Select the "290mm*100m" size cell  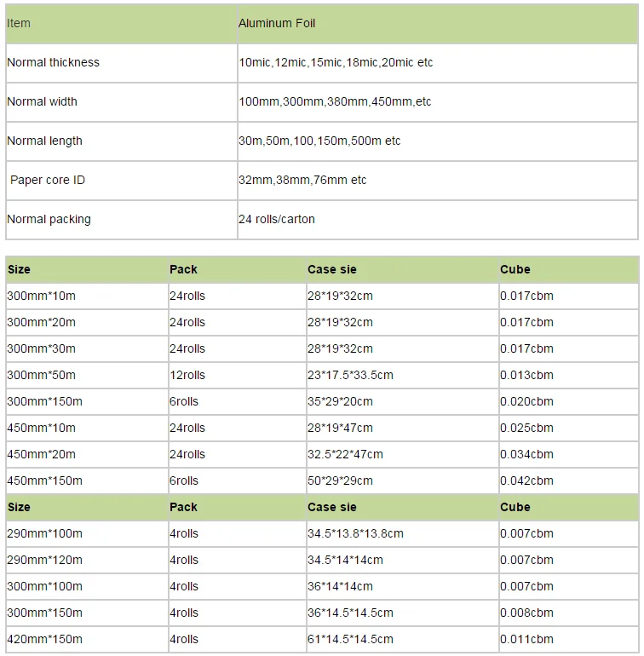click(44, 533)
